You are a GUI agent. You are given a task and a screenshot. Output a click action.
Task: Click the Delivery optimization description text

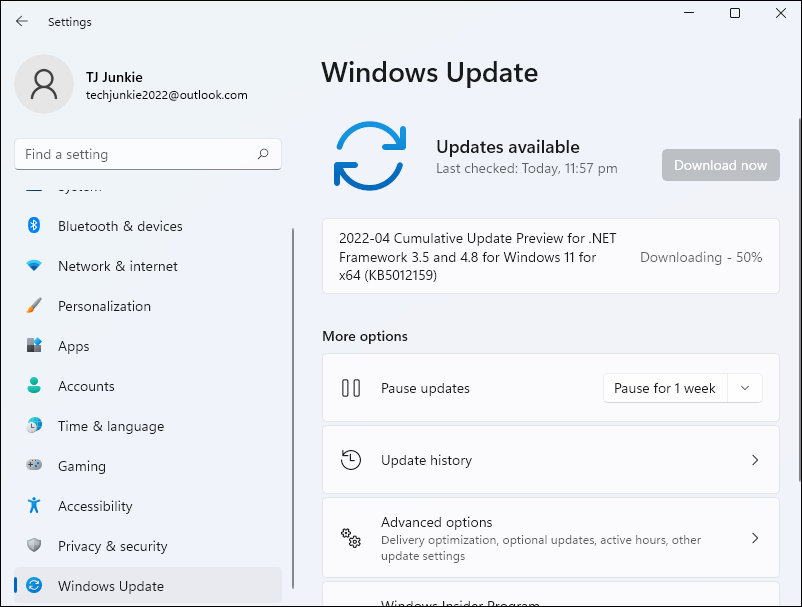(541, 548)
